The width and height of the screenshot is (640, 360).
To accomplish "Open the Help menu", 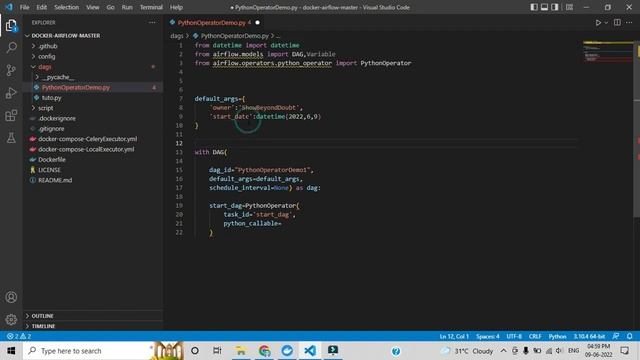I will 176,7.
